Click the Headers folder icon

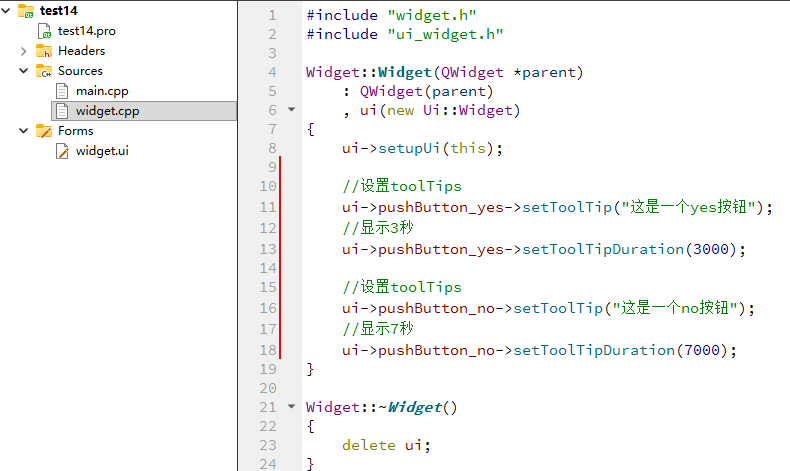[44, 51]
